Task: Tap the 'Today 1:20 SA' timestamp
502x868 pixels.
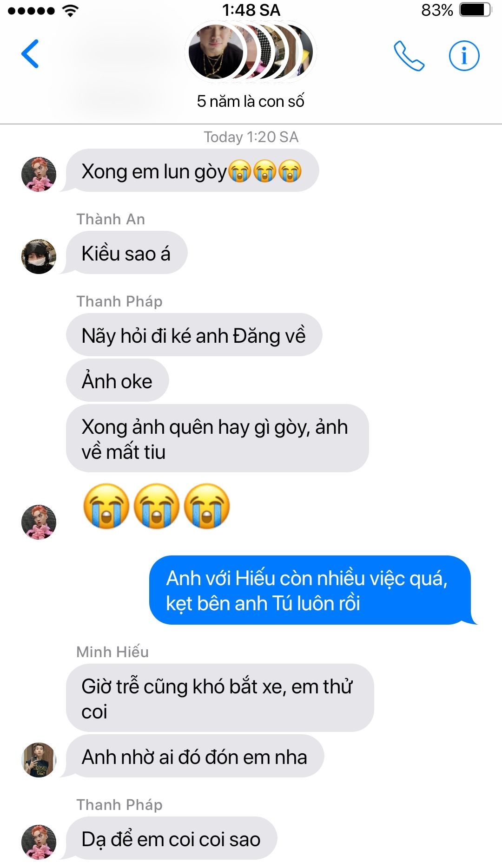Action: tap(251, 137)
